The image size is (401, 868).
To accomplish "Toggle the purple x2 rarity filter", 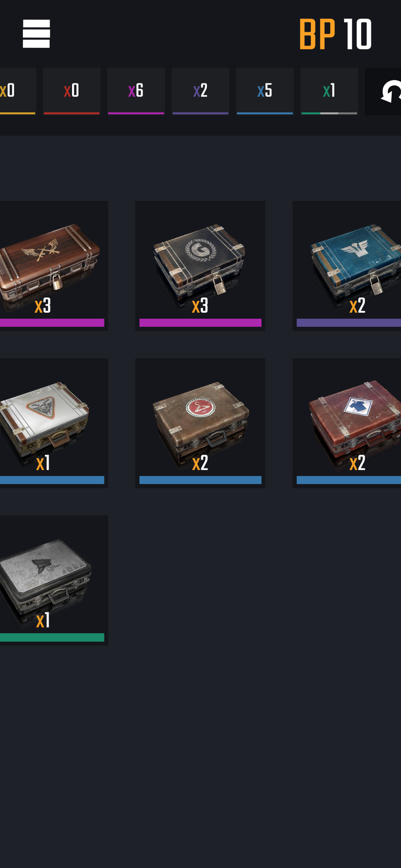I will [200, 91].
